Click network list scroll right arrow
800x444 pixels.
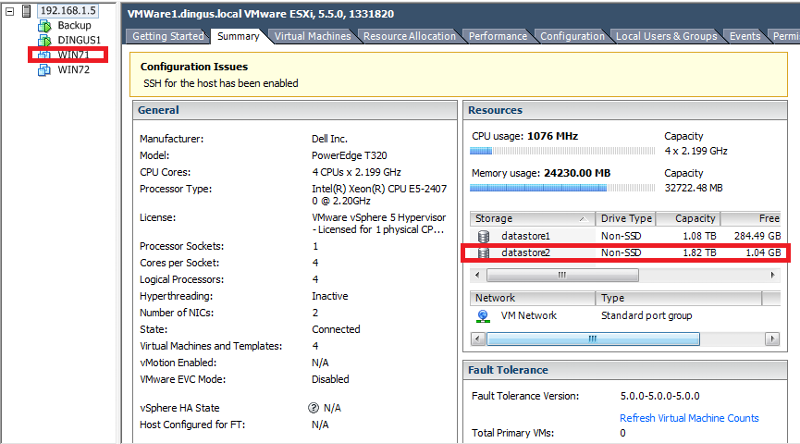(772, 339)
